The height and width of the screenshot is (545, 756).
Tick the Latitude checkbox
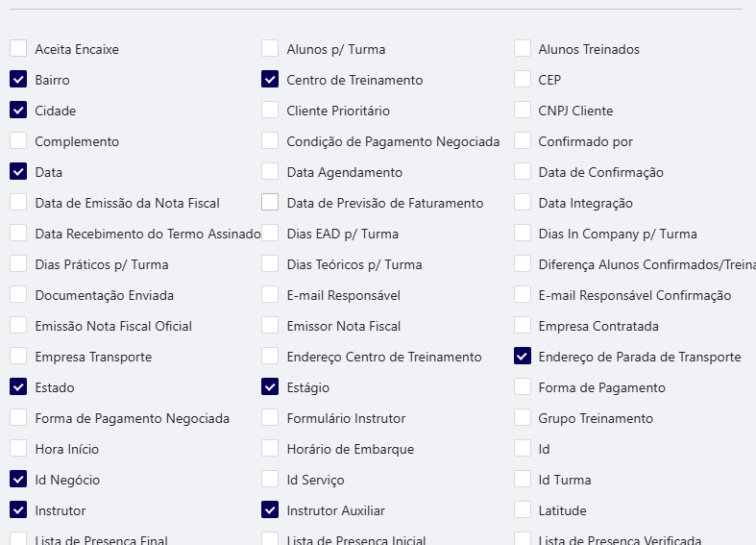522,510
